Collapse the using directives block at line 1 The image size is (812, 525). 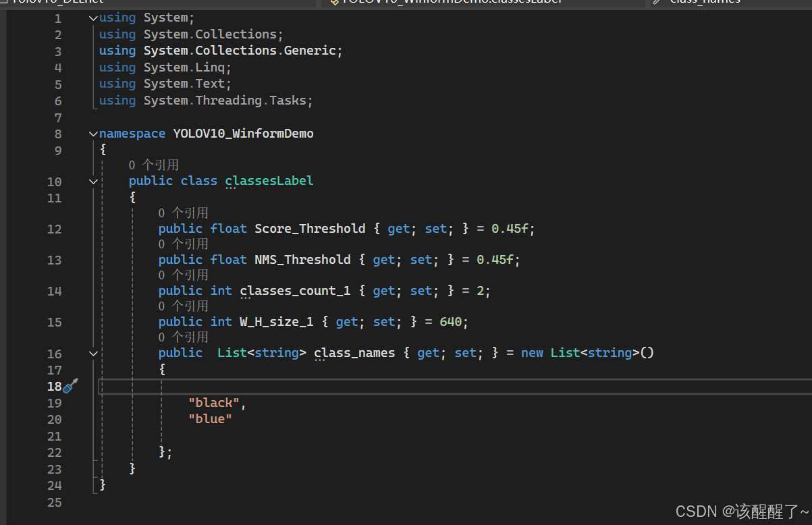pos(93,18)
